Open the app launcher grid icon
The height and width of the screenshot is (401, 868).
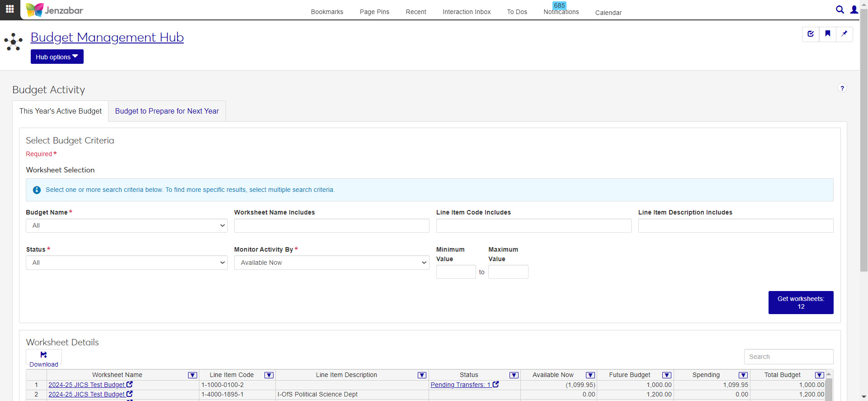click(9, 9)
